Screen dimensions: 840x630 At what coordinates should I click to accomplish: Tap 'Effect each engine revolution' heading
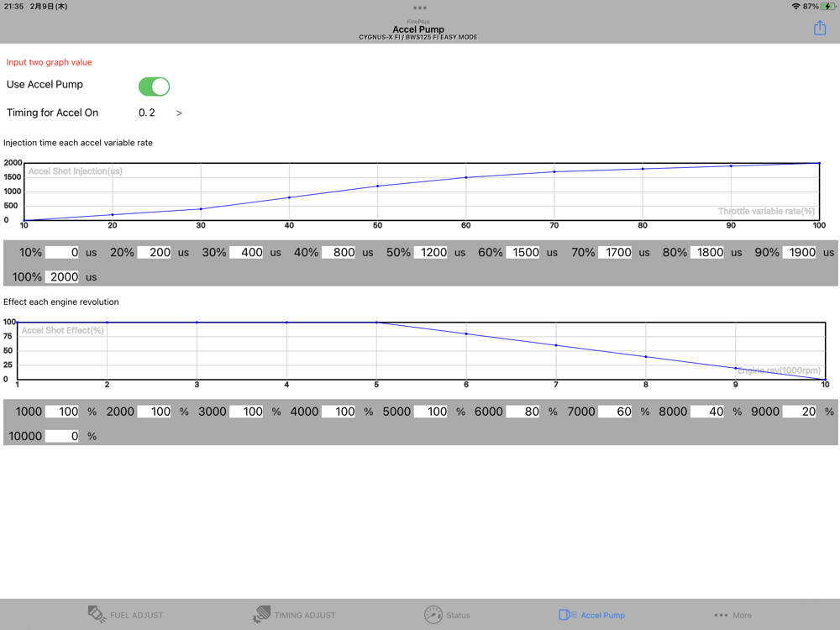click(61, 302)
